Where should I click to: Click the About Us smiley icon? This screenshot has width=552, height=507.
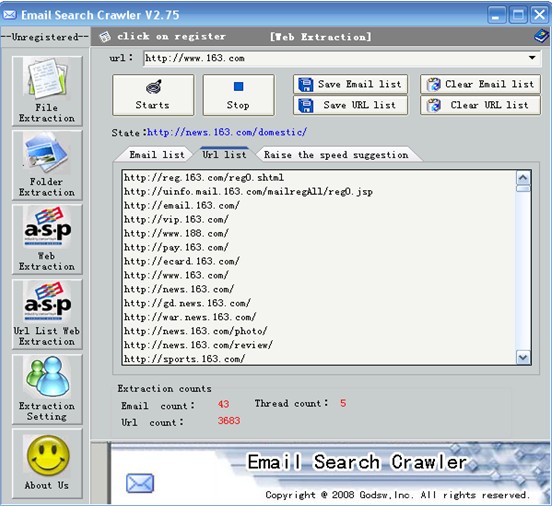47,463
